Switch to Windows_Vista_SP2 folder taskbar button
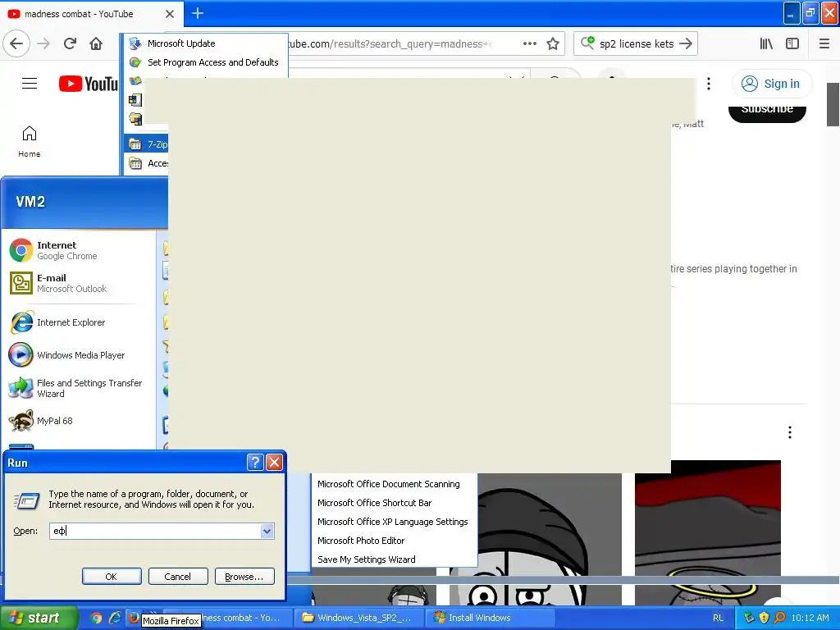 tap(359, 618)
